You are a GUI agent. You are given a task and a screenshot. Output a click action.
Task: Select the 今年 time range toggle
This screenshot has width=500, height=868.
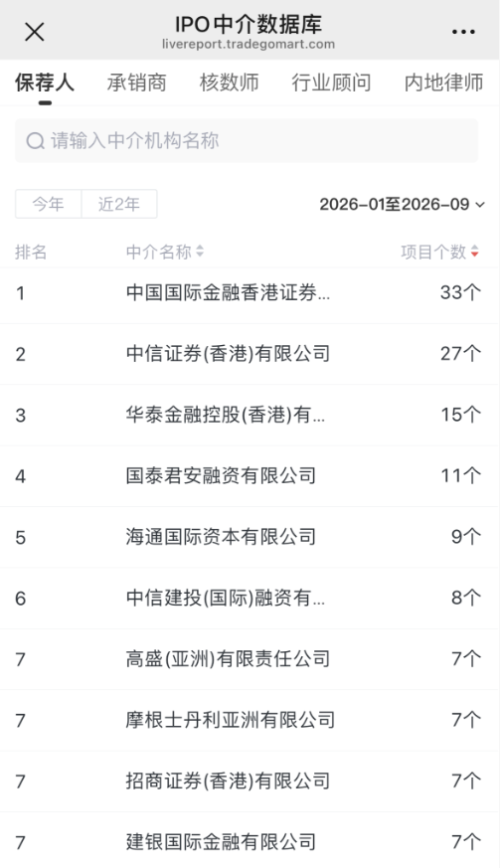point(48,204)
